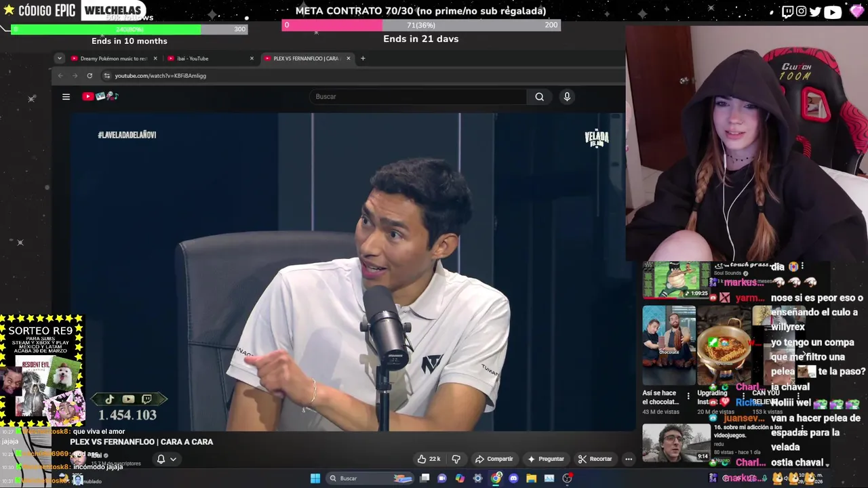The width and height of the screenshot is (868, 488).
Task: Close the Dreamy Pokémon music tab
Action: 155,58
